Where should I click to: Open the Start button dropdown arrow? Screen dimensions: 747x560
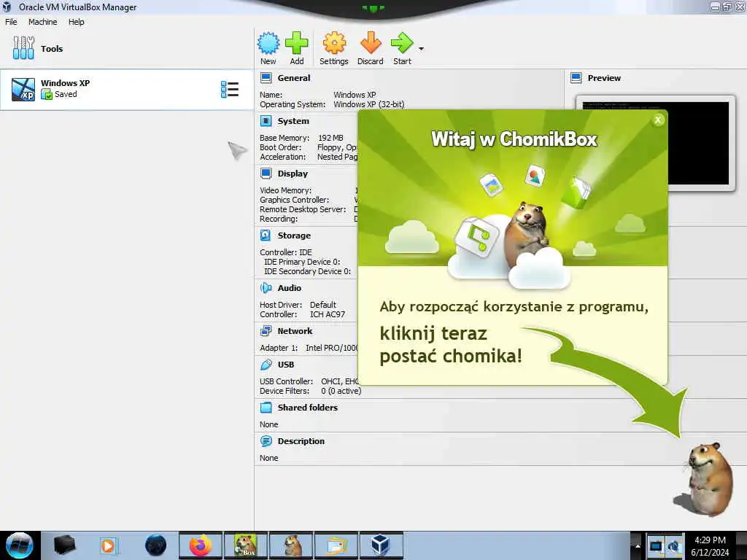point(421,49)
